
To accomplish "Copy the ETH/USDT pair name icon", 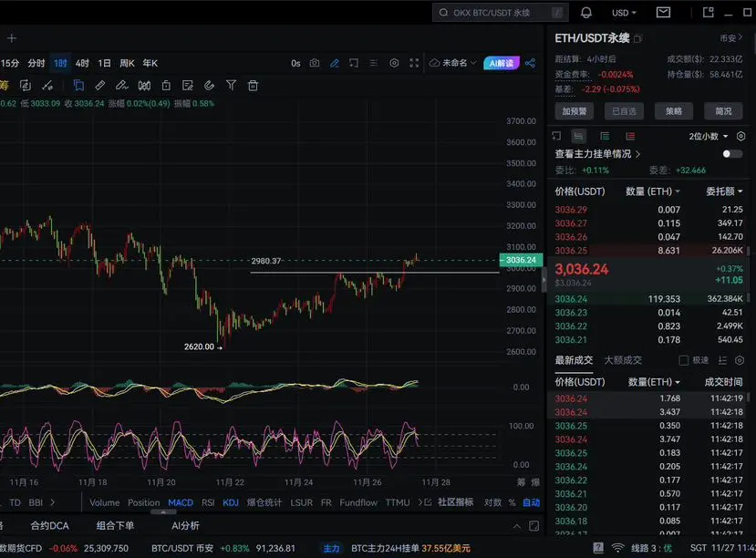I will 637,38.
